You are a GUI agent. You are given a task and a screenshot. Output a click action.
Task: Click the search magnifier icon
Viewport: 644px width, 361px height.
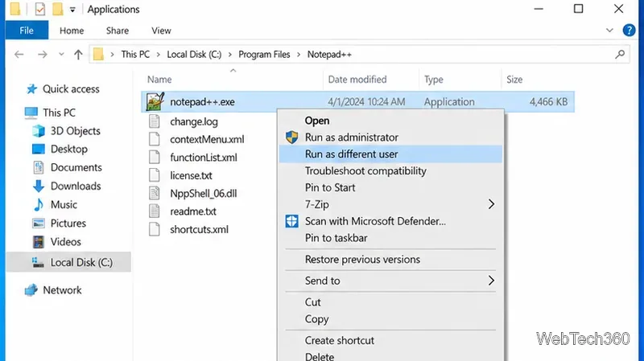[620, 54]
